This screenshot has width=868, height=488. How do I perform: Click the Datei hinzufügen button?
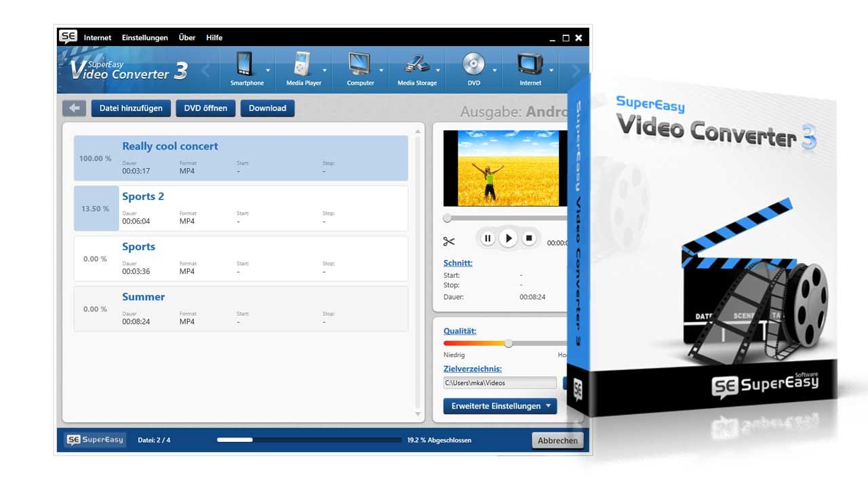[131, 108]
